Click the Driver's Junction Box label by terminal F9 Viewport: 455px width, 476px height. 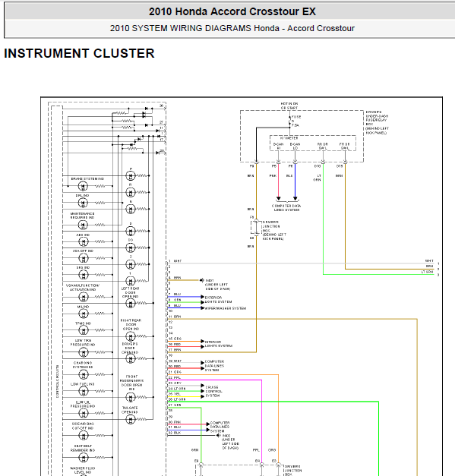tap(274, 231)
